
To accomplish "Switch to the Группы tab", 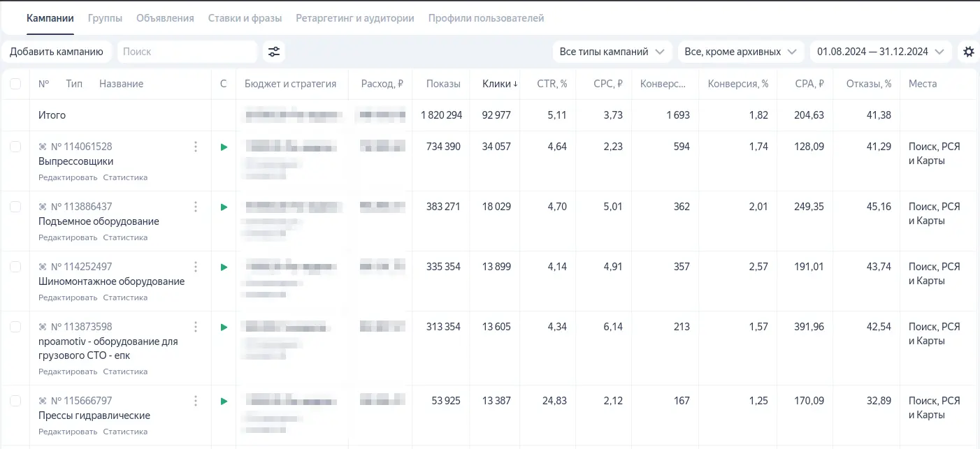I will tap(105, 18).
